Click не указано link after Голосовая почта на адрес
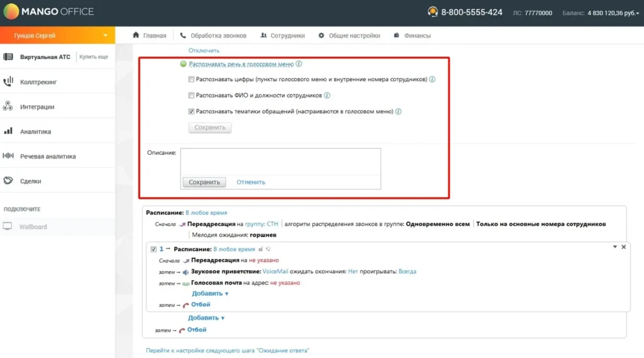 coord(285,282)
